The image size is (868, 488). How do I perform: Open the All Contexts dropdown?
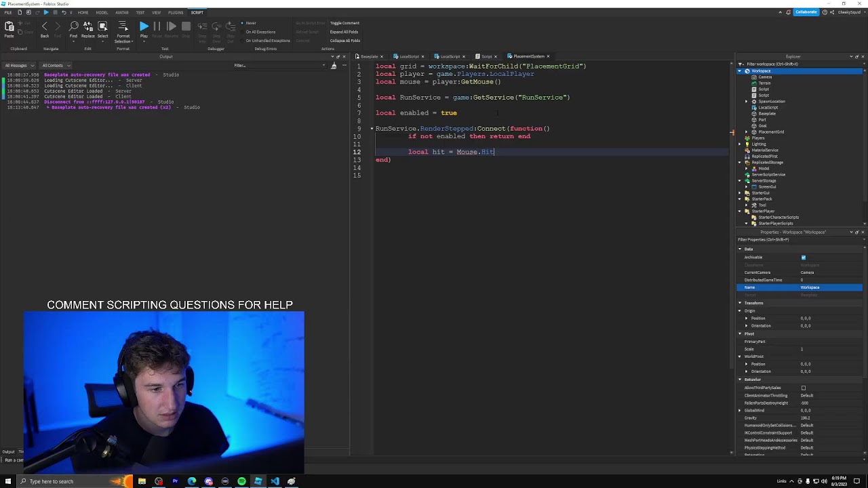click(56, 66)
